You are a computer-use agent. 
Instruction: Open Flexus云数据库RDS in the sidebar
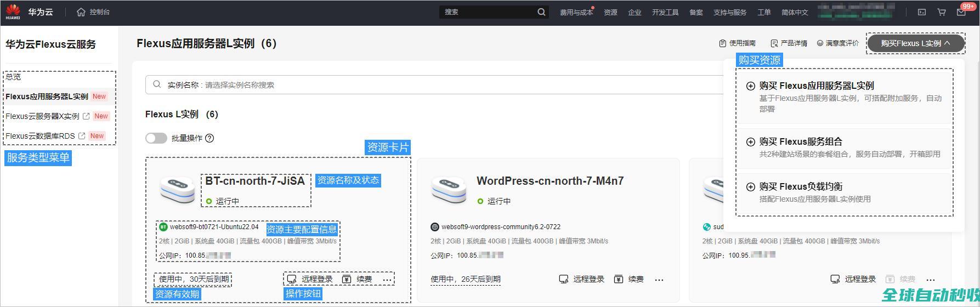(x=40, y=136)
